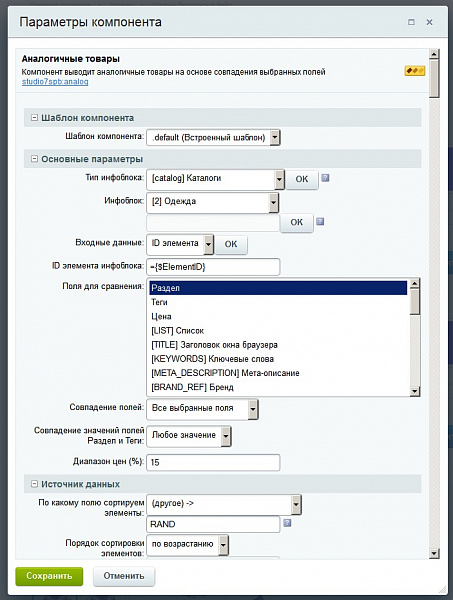Select [BRAND_REF] Бренд in fields list
Image resolution: width=453 pixels, height=600 pixels.
click(x=278, y=387)
